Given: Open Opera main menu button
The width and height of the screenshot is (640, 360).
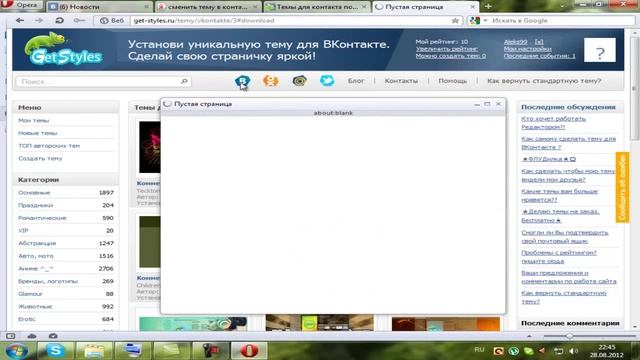Looking at the screenshot, I should pos(22,5).
